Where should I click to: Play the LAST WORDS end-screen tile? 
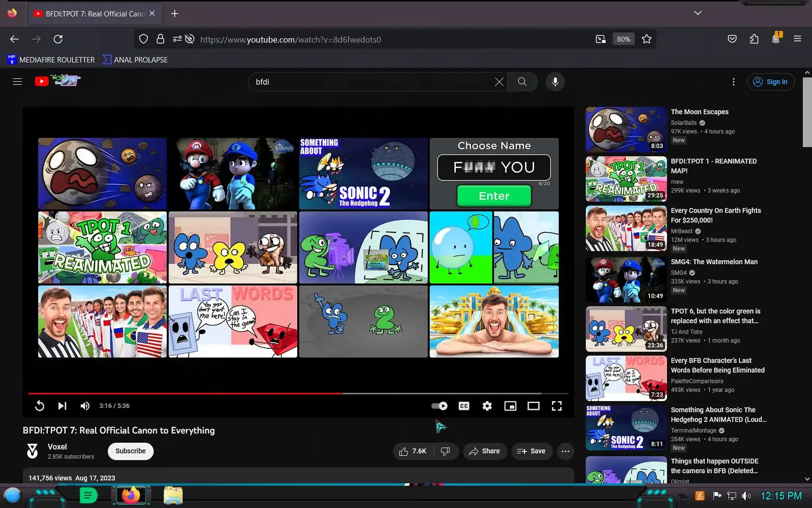(x=233, y=322)
